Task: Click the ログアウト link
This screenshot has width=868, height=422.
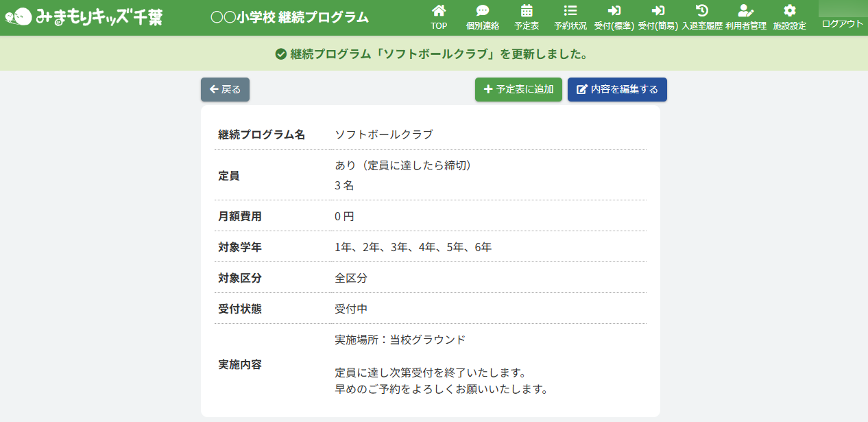Action: tap(843, 24)
